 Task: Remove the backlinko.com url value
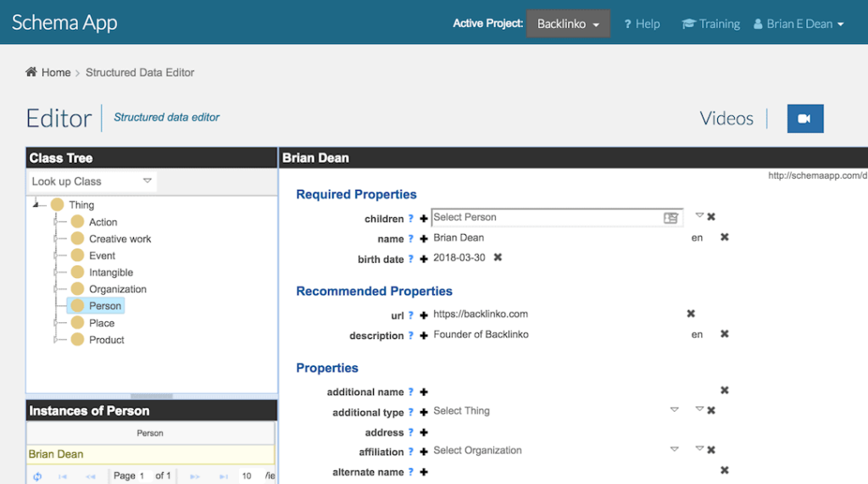pos(691,314)
